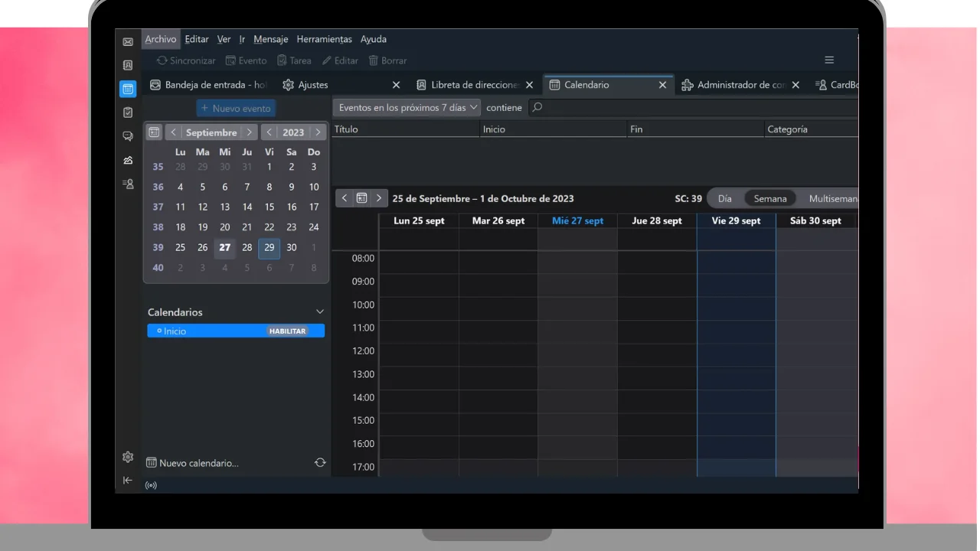Image resolution: width=980 pixels, height=551 pixels.
Task: Open the Address Book sidebar icon
Action: 128,65
